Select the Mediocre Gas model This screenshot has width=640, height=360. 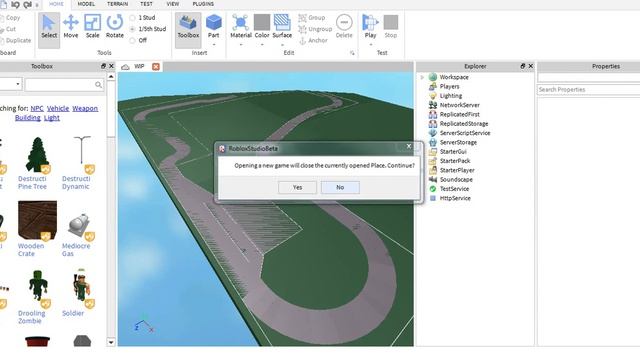tap(79, 233)
